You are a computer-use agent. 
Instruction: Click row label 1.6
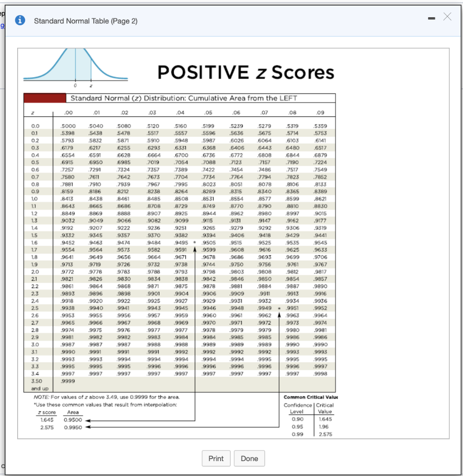[34, 243]
